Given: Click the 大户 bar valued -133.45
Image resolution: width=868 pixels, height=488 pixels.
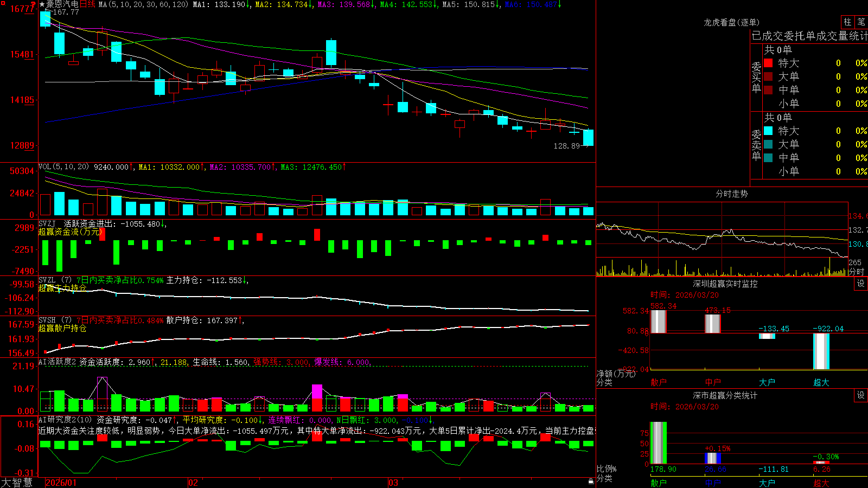Looking at the screenshot, I should 767,336.
